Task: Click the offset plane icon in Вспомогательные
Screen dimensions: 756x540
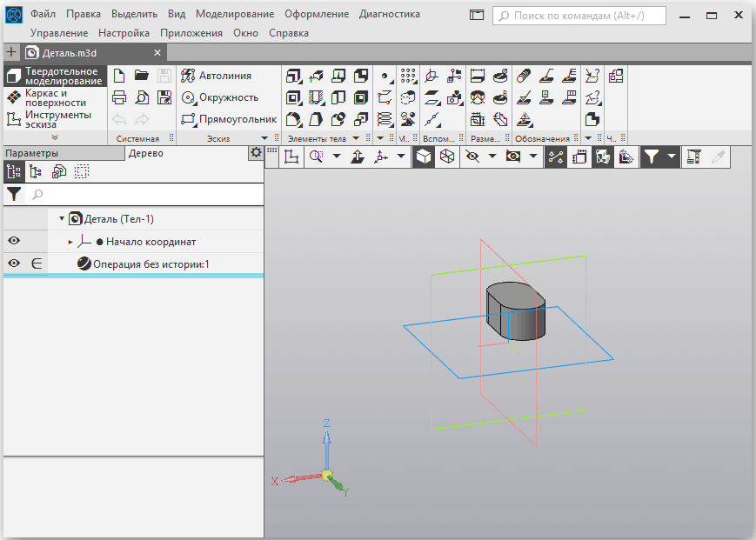Action: (432, 97)
